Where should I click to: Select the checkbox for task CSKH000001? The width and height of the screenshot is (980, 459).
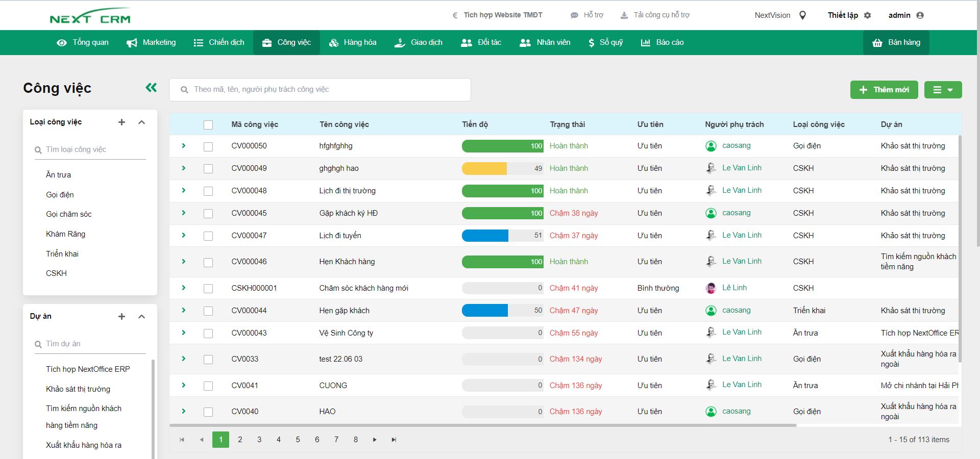click(x=208, y=289)
